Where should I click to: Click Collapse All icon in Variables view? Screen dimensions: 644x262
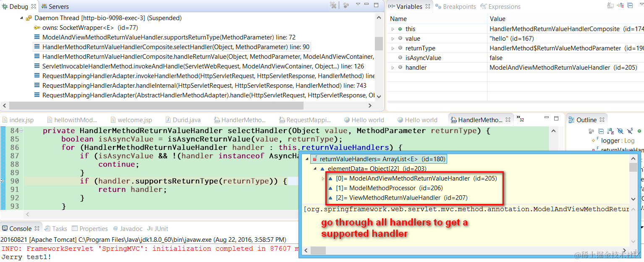(x=630, y=5)
